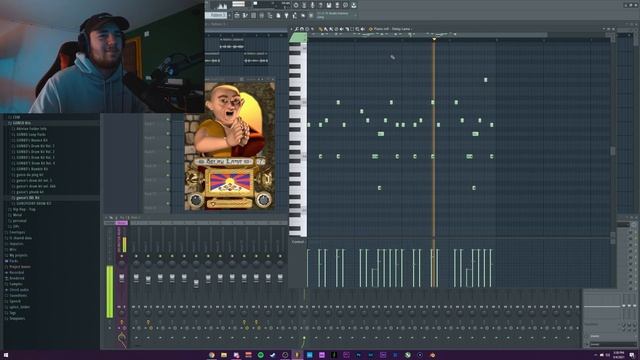Open the splice_folder entry in browser
The image size is (640, 360).
19,307
